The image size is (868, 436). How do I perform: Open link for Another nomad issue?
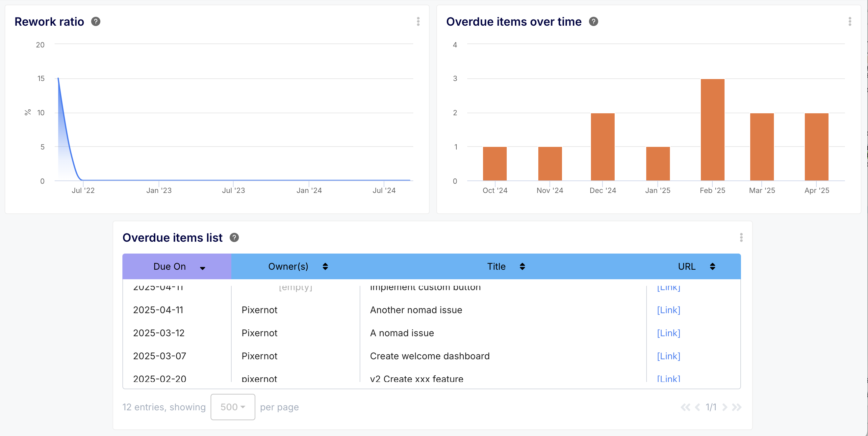[x=669, y=310]
